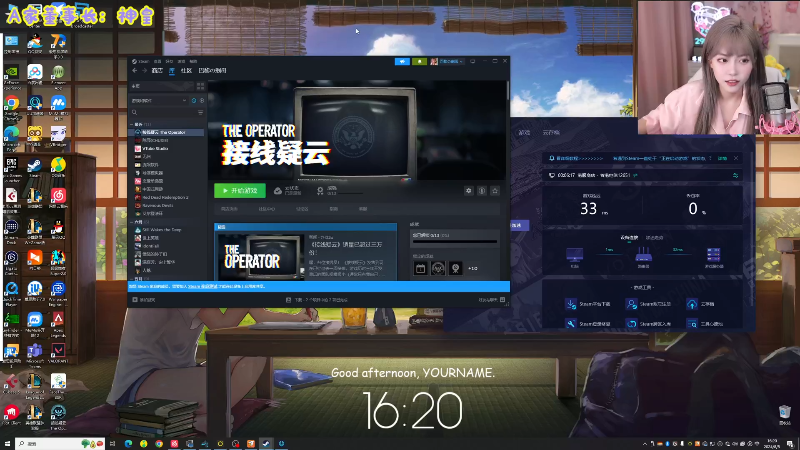The image size is (800, 450).
Task: Click the cloud status icon near play button
Action: point(278,190)
